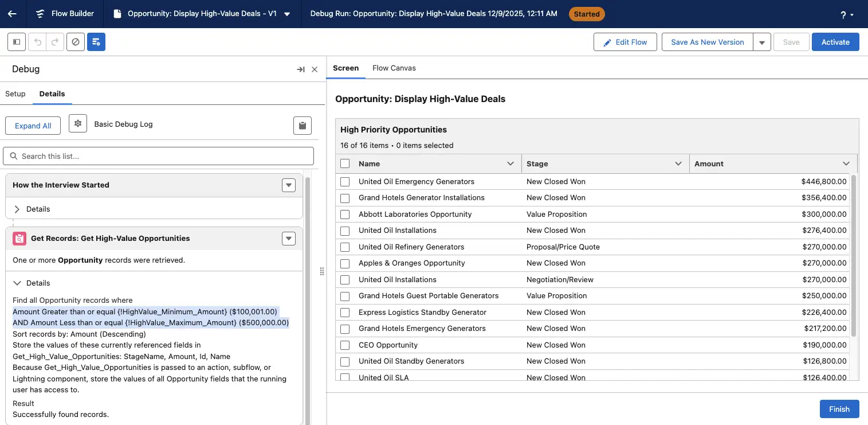Select Grand Hotels Generator Installations checkbox
This screenshot has width=868, height=425.
tap(345, 198)
